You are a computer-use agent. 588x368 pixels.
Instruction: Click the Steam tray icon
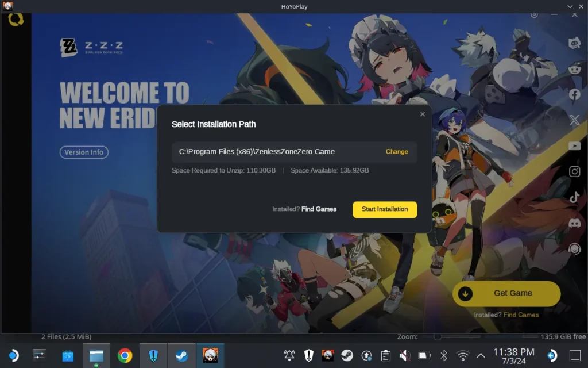click(x=347, y=355)
